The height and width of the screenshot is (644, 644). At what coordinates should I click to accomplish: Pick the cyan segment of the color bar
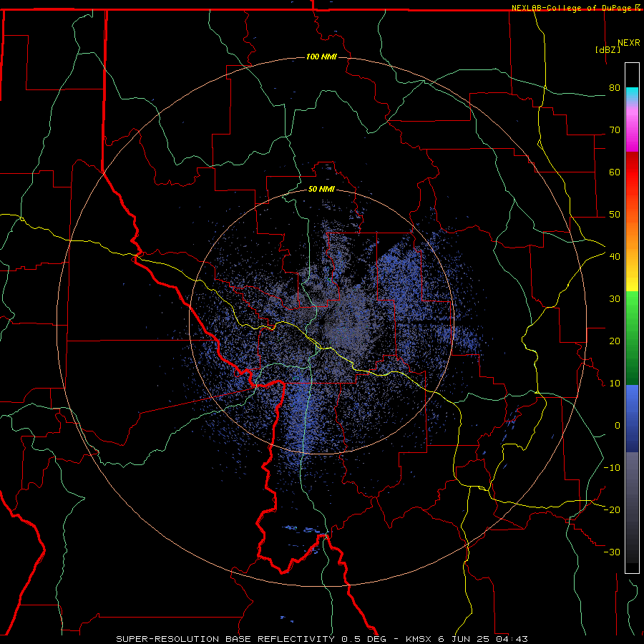632,94
